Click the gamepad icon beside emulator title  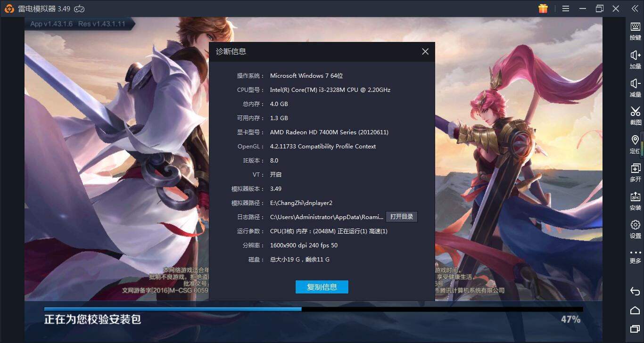[x=79, y=8]
